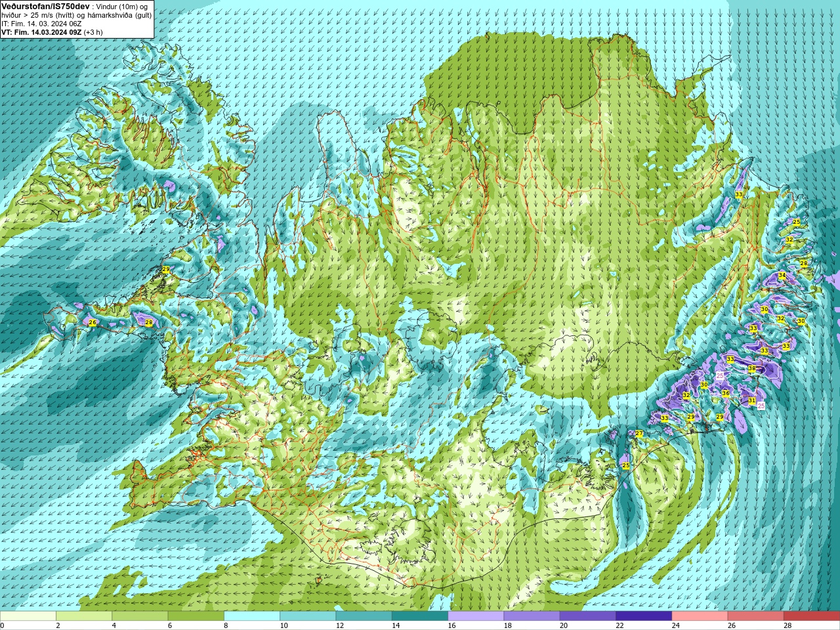
Task: Click the 'Vindur (10m) og' header text
Action: [122, 6]
